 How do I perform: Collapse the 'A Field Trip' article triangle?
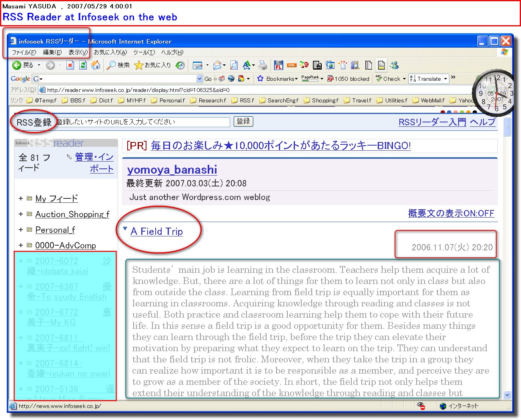[x=125, y=229]
